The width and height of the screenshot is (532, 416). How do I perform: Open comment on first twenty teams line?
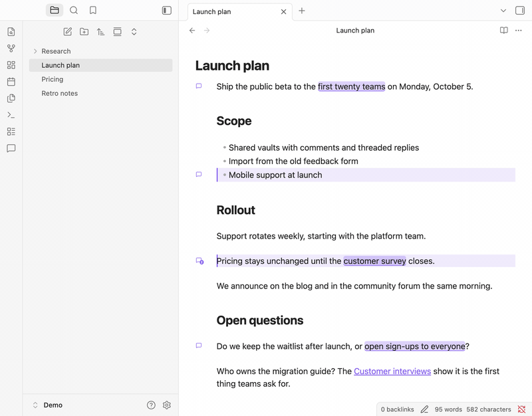click(199, 86)
